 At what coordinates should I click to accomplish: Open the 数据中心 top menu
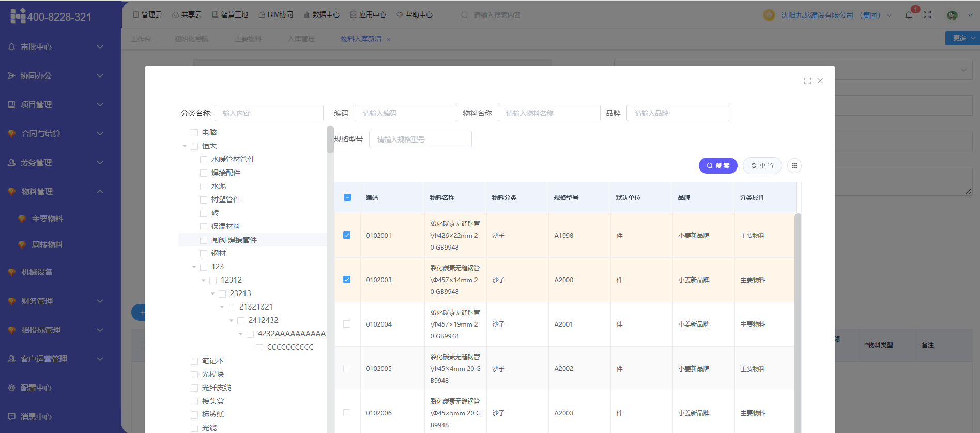coord(321,15)
